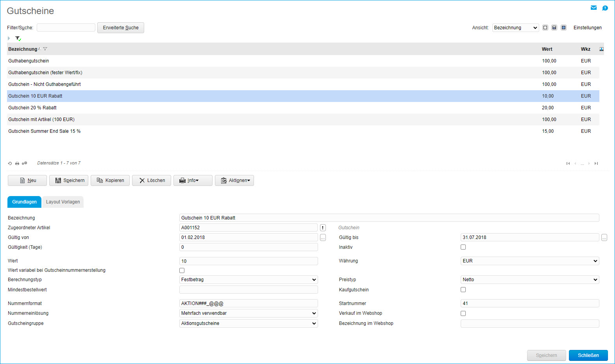The height and width of the screenshot is (364, 615).
Task: Click the Startnummer input field
Action: pyautogui.click(x=530, y=303)
